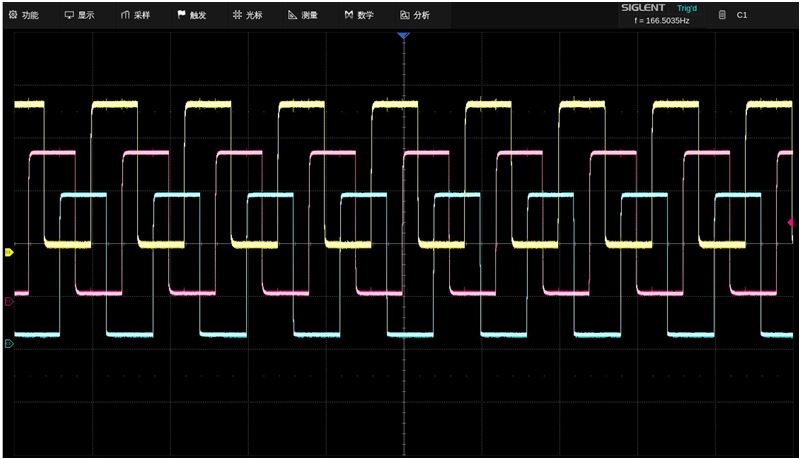Click the 触发 (Trigger) flag icon

[181, 15]
